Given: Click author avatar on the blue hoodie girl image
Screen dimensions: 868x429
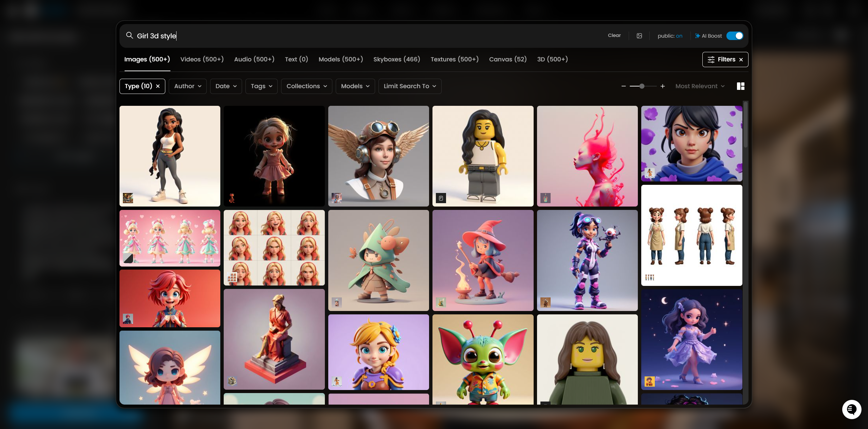Looking at the screenshot, I should [x=650, y=173].
